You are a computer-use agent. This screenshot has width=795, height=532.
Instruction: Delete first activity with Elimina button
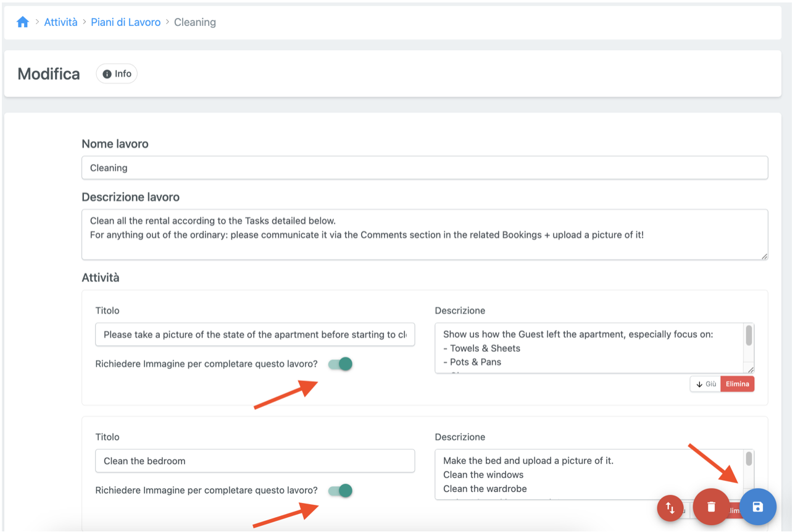click(737, 384)
